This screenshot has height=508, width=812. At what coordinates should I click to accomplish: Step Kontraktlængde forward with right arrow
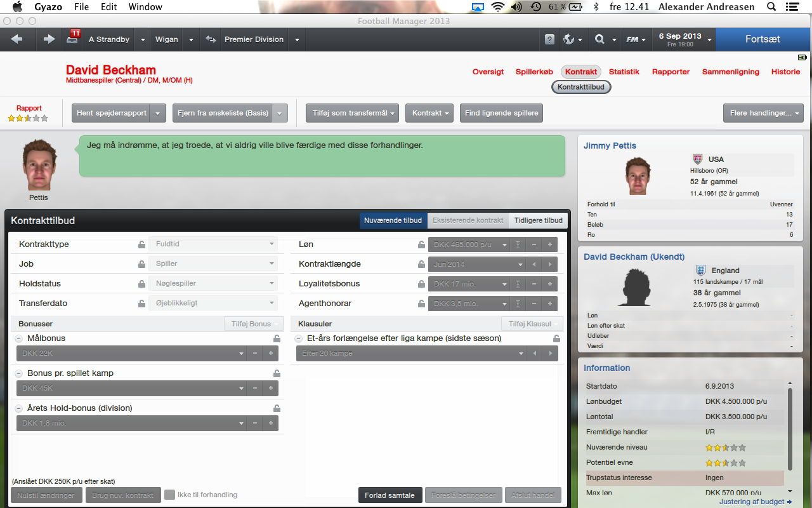point(550,264)
